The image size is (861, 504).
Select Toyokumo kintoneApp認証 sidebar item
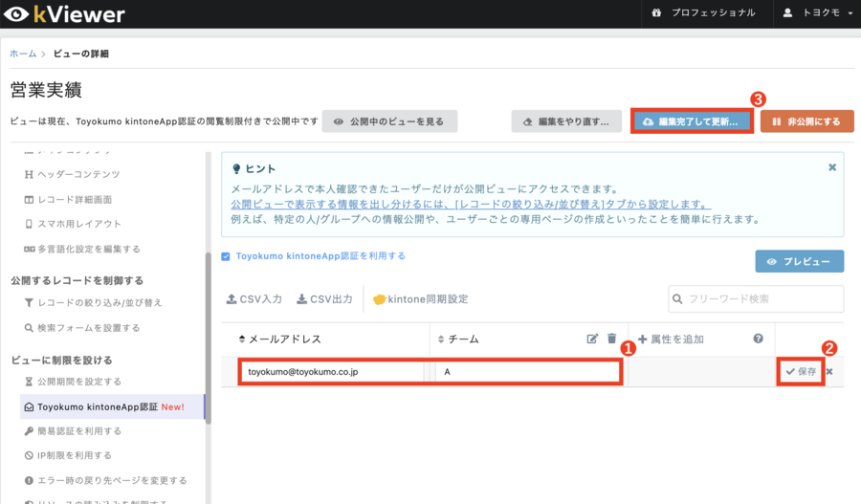[x=112, y=406]
